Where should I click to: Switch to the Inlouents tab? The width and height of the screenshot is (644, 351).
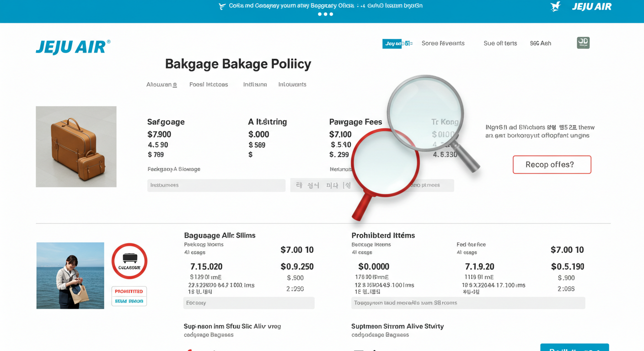coord(292,85)
